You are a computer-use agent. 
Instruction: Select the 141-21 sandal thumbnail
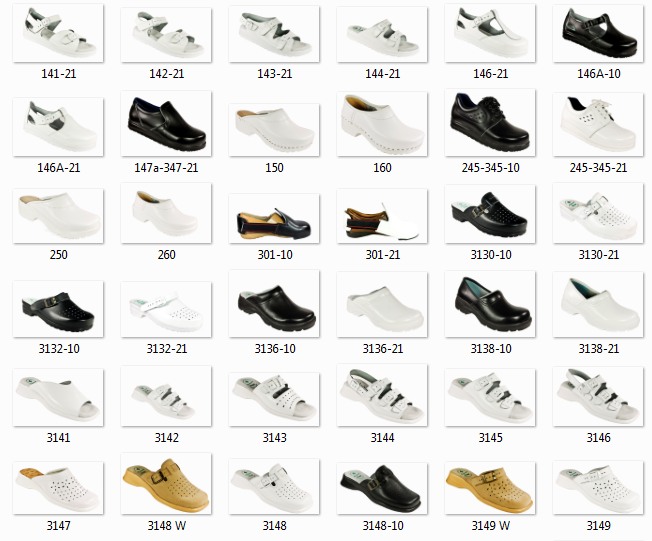tap(58, 33)
